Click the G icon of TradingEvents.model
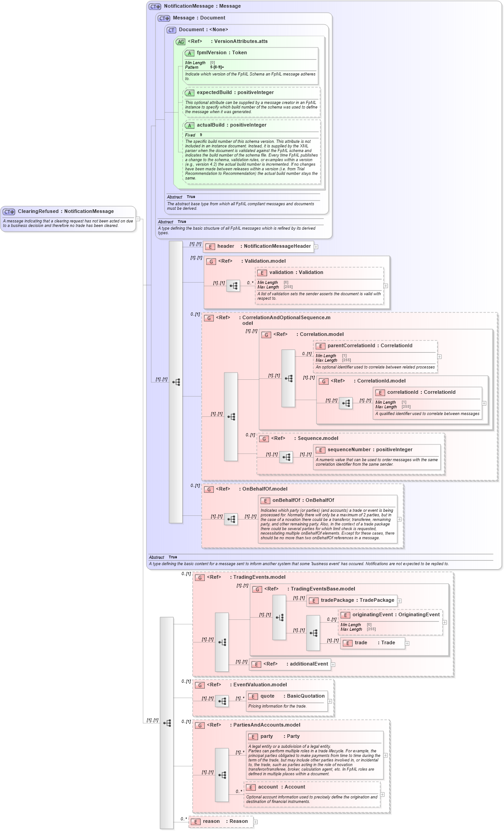Viewport: 504px width, 831px height. (200, 577)
